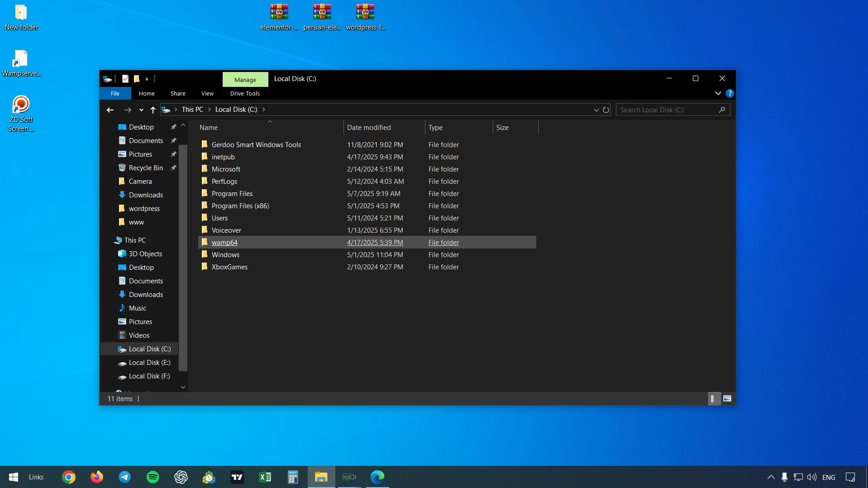Viewport: 868px width, 488px height.
Task: Click the Up one level arrow
Action: click(153, 110)
